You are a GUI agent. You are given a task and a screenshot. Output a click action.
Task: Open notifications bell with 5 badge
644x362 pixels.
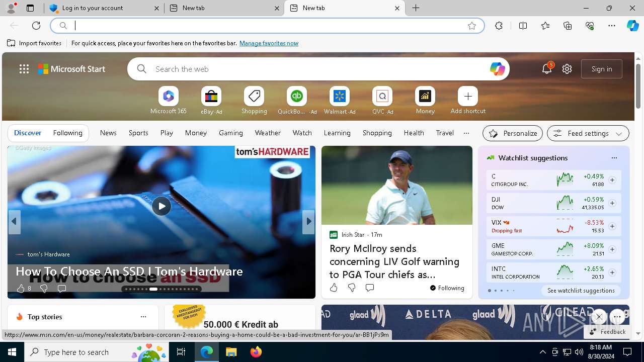(547, 69)
